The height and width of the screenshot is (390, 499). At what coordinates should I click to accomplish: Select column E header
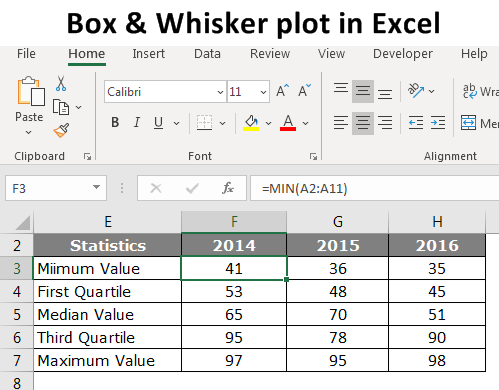[x=107, y=222]
